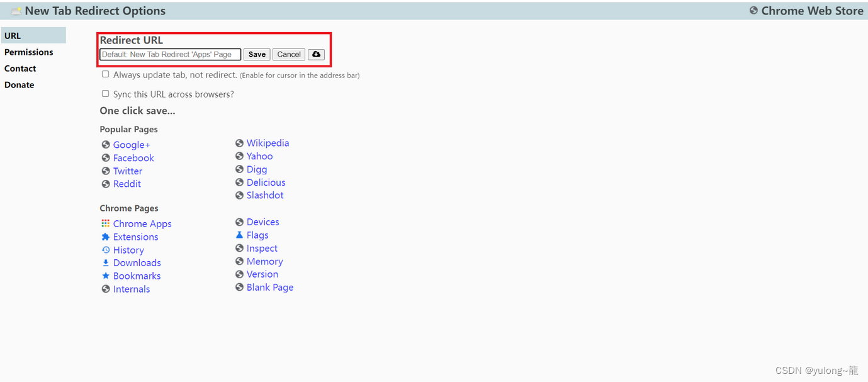
Task: Enable Always update tab, not redirect
Action: click(105, 74)
